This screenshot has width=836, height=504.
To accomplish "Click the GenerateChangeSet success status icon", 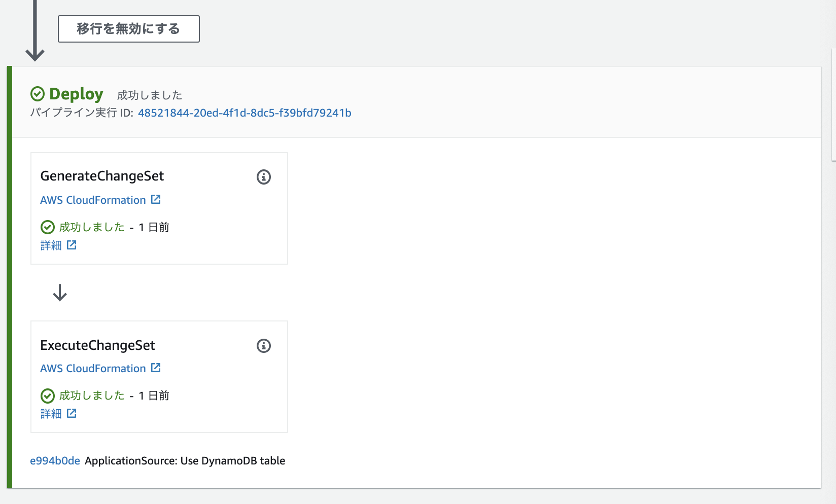I will tap(47, 227).
